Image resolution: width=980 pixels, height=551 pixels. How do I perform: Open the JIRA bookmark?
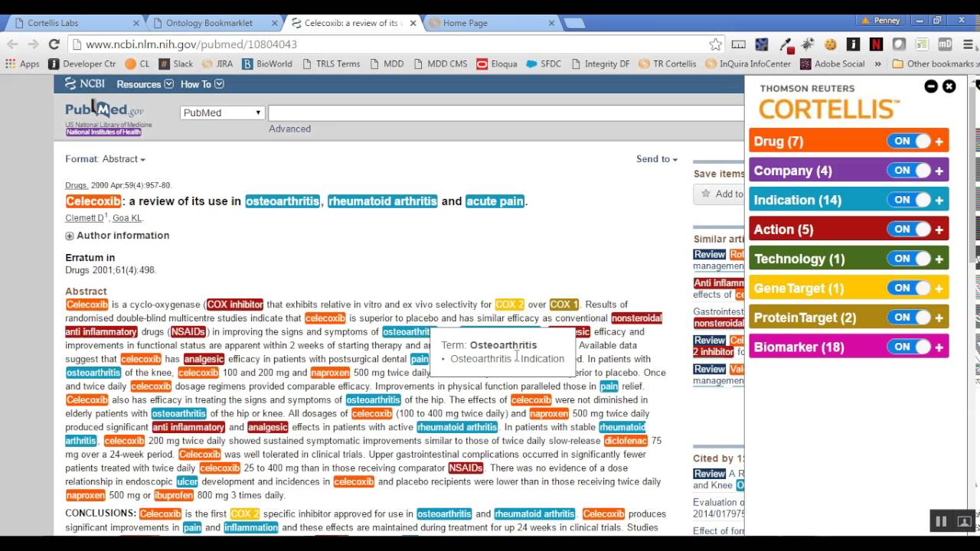[x=218, y=64]
